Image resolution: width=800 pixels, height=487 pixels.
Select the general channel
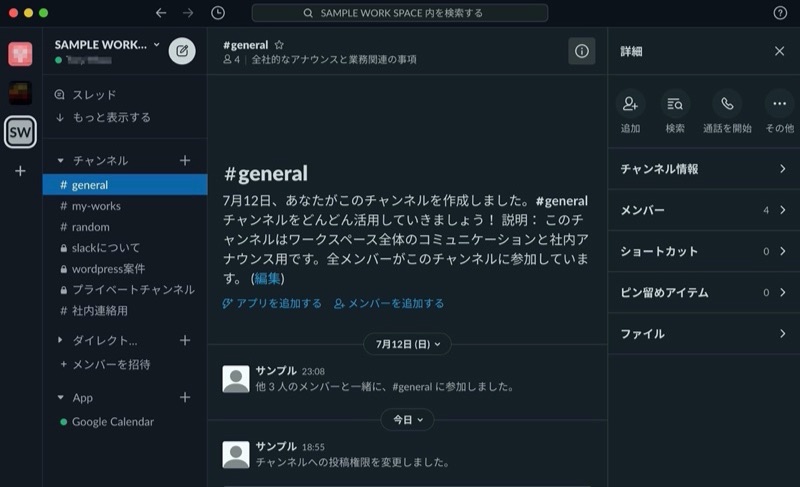click(125, 185)
